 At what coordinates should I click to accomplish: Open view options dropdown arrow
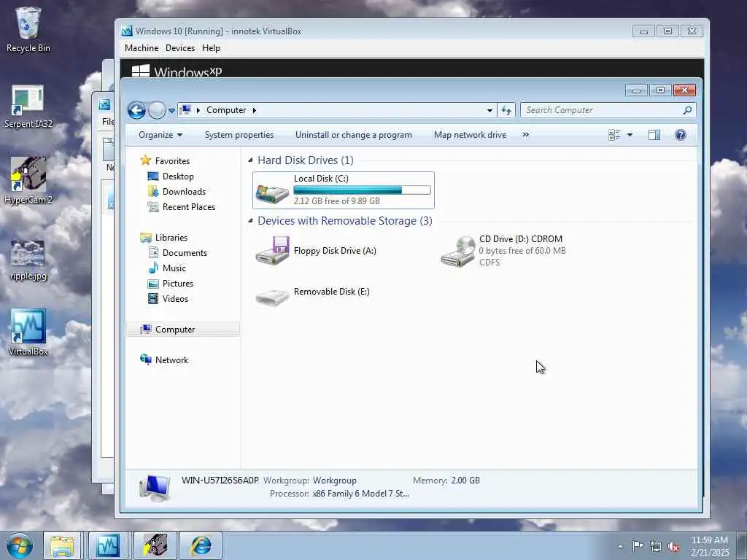click(x=630, y=135)
